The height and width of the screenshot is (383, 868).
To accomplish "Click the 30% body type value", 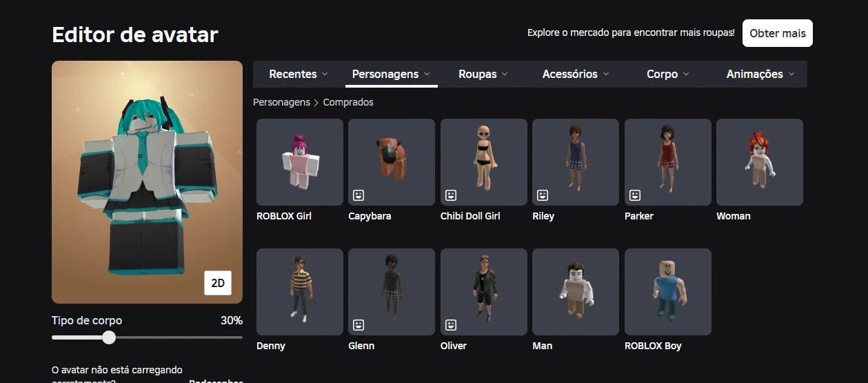I will click(231, 320).
